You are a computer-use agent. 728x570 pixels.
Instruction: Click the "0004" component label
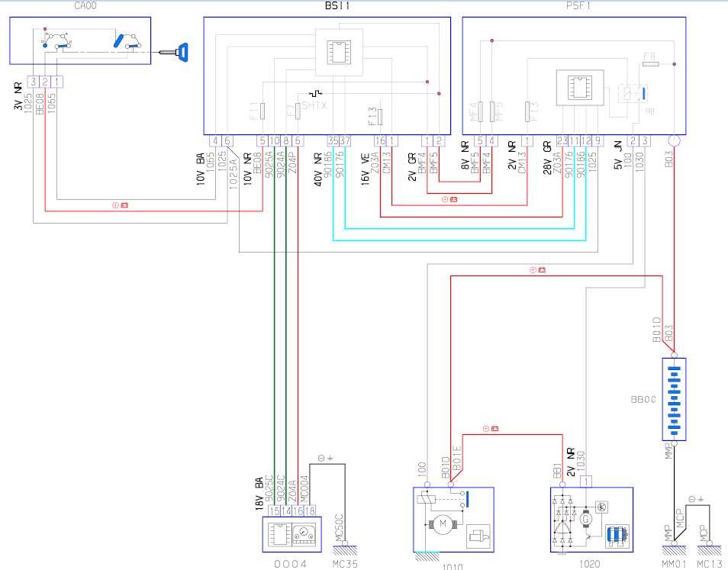291,564
